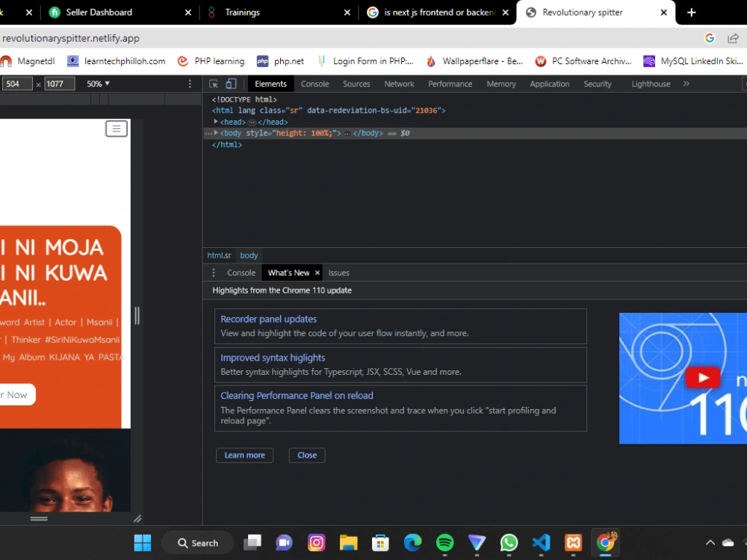The width and height of the screenshot is (747, 560).
Task: Open Windows Start menu
Action: coord(143,542)
